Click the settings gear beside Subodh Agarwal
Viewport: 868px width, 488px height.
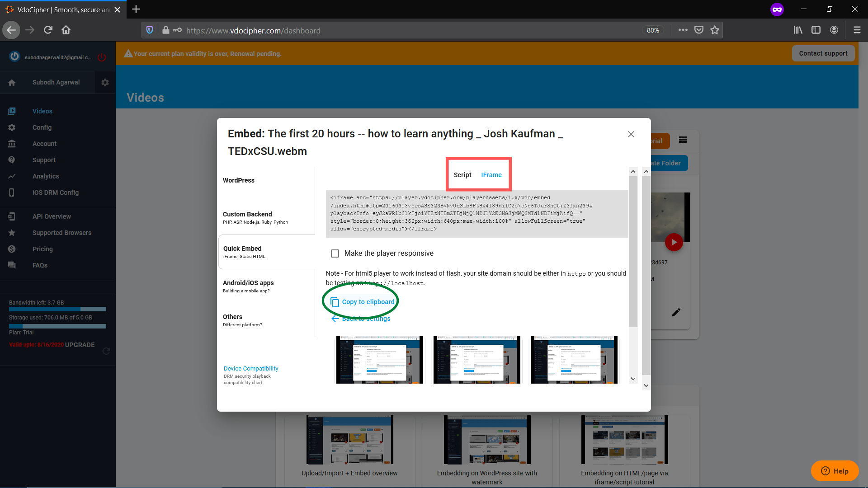pos(105,82)
